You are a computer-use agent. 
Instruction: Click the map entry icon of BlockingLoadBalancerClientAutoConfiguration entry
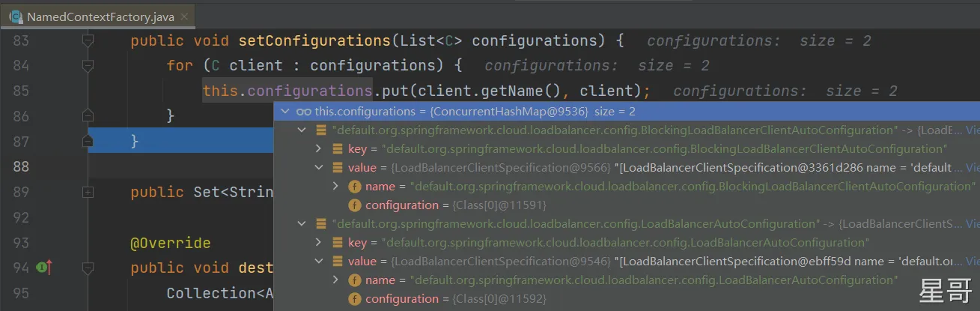pos(320,130)
